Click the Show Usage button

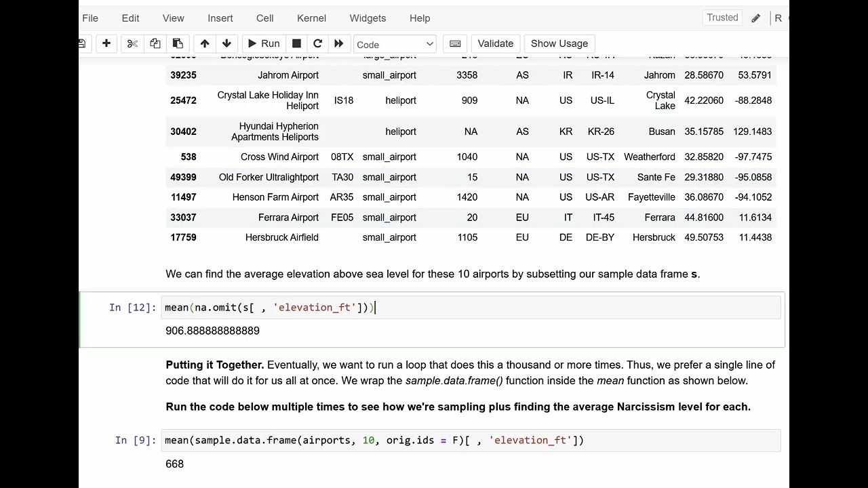coord(559,43)
